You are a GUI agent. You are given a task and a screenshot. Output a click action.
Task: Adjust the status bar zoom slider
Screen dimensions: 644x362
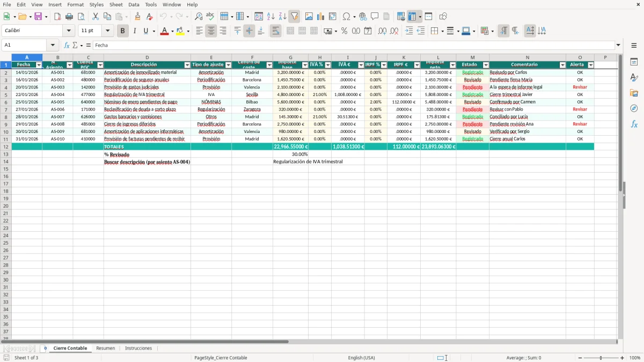tap(601, 358)
